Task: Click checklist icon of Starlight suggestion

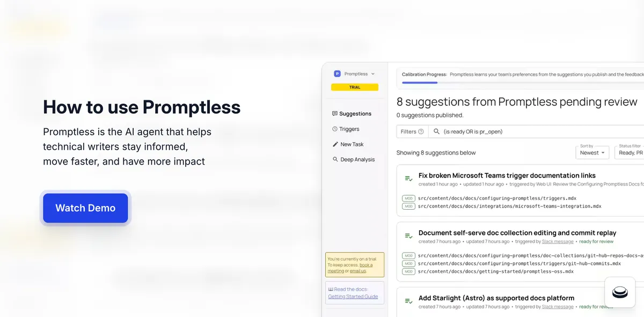Action: coord(408,301)
